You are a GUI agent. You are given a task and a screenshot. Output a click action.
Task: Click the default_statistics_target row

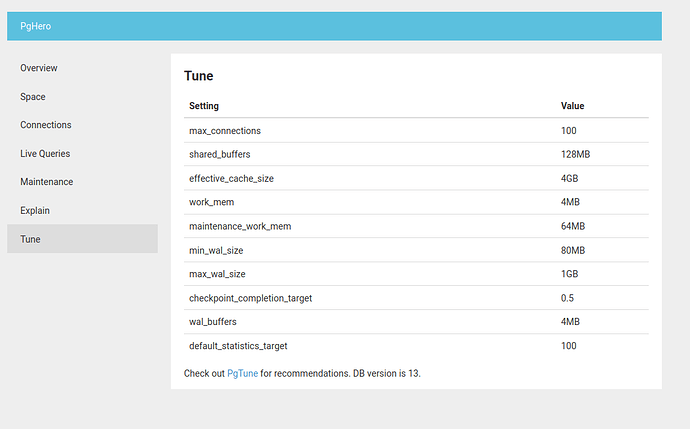point(416,346)
